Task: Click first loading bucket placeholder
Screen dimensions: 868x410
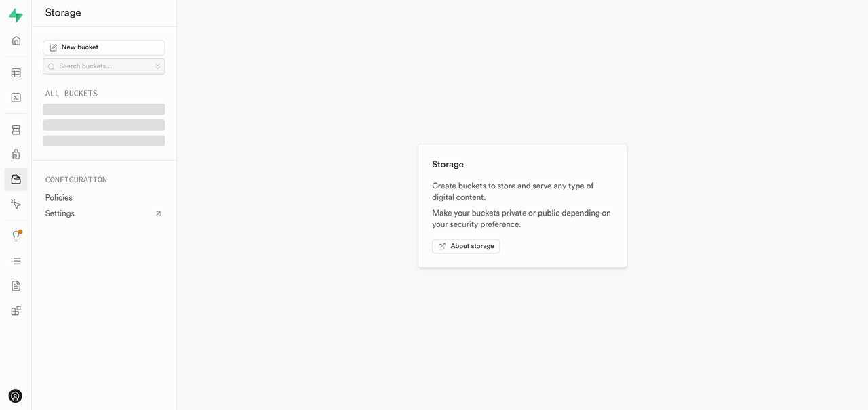Action: (104, 109)
